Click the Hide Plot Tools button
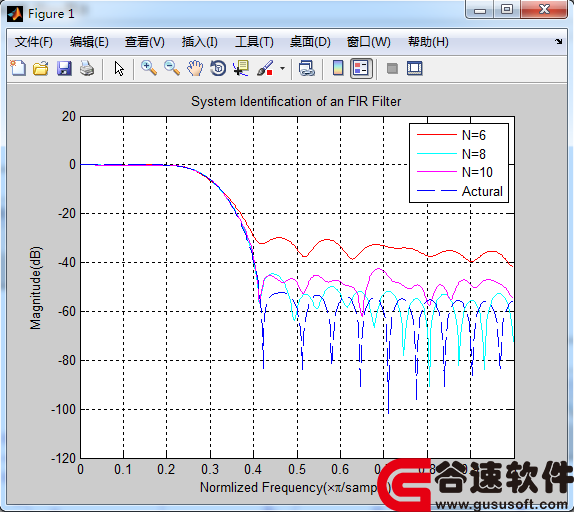The width and height of the screenshot is (574, 512). pyautogui.click(x=392, y=68)
